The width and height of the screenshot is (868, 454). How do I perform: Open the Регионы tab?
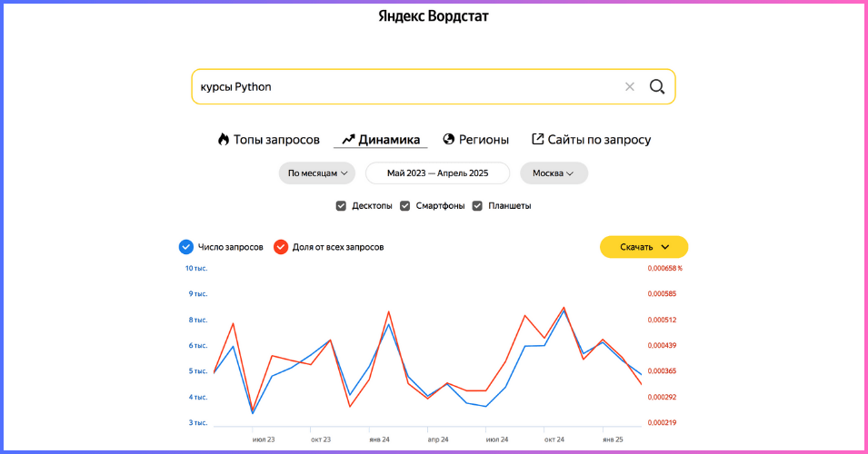tap(475, 139)
